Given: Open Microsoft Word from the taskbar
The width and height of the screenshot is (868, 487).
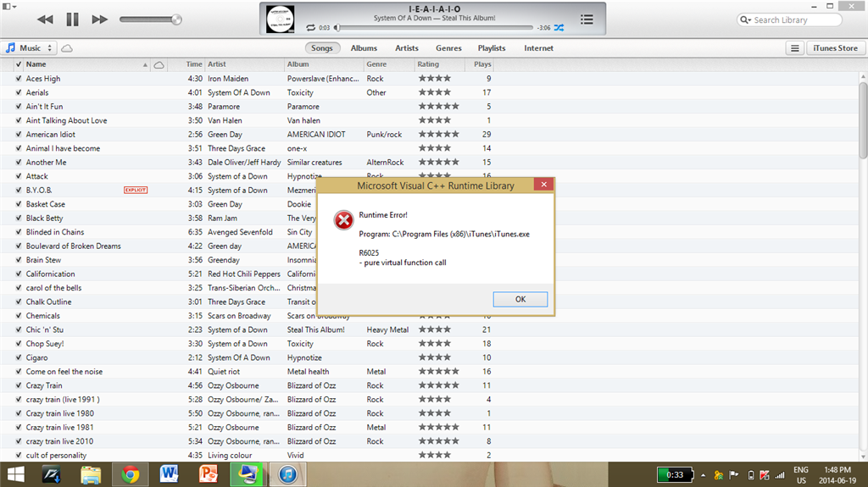Looking at the screenshot, I should point(169,474).
